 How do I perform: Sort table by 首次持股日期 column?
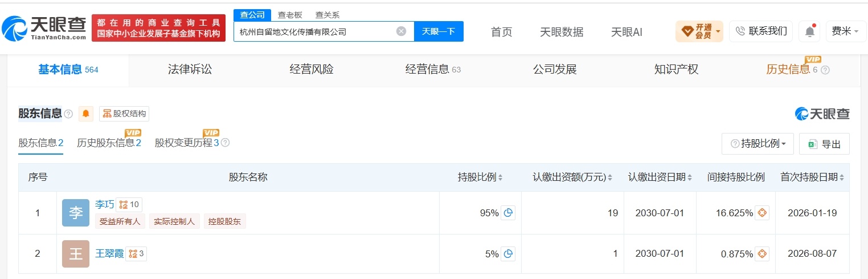click(x=812, y=177)
